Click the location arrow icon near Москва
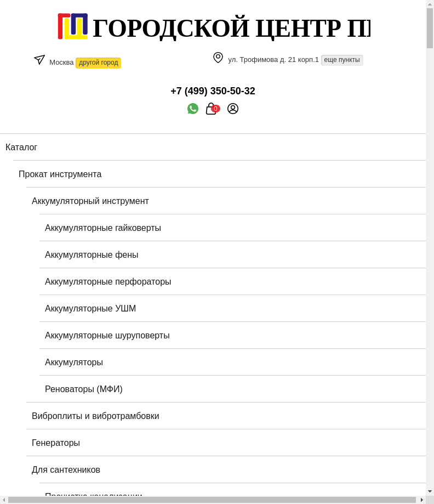Image resolution: width=434 pixels, height=504 pixels. [x=39, y=60]
